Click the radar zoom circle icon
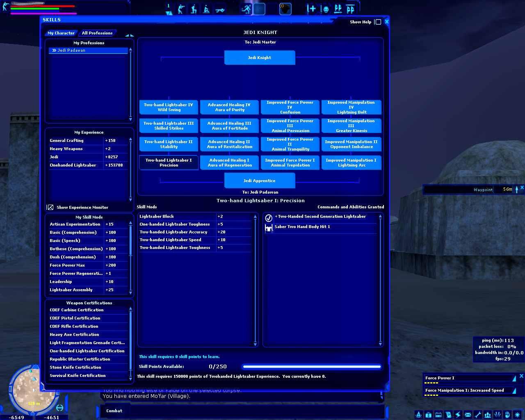The image size is (525, 420). click(x=60, y=408)
